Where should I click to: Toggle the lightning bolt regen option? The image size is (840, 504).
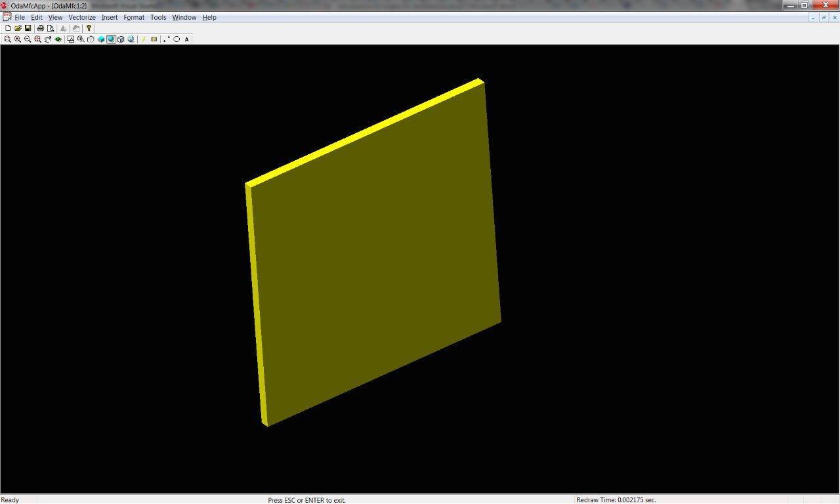pos(142,39)
